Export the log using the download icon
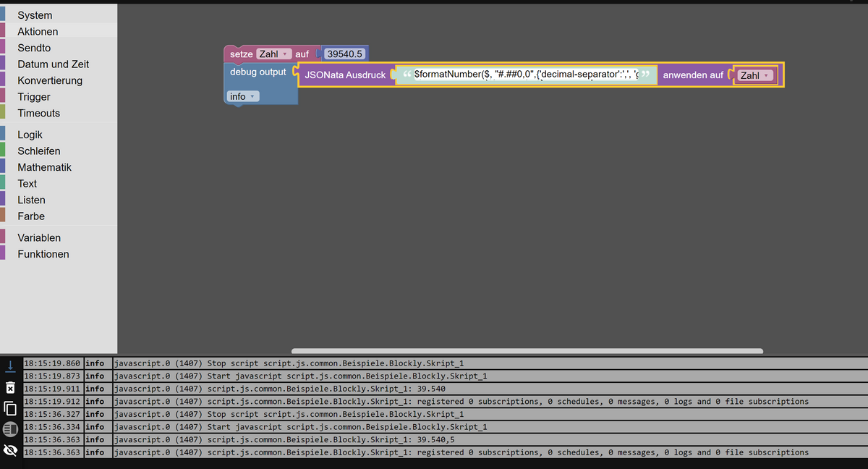The image size is (868, 469). tap(9, 366)
